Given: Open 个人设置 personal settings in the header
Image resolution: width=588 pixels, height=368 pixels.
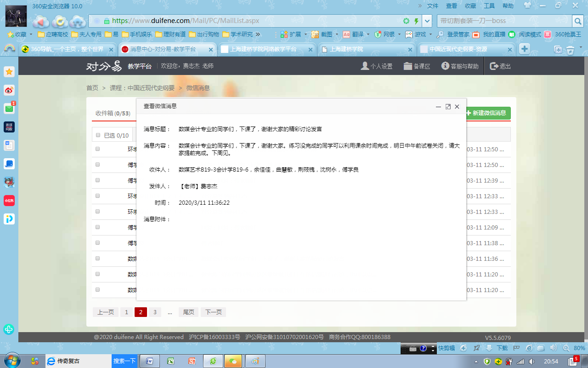Looking at the screenshot, I should tap(376, 66).
